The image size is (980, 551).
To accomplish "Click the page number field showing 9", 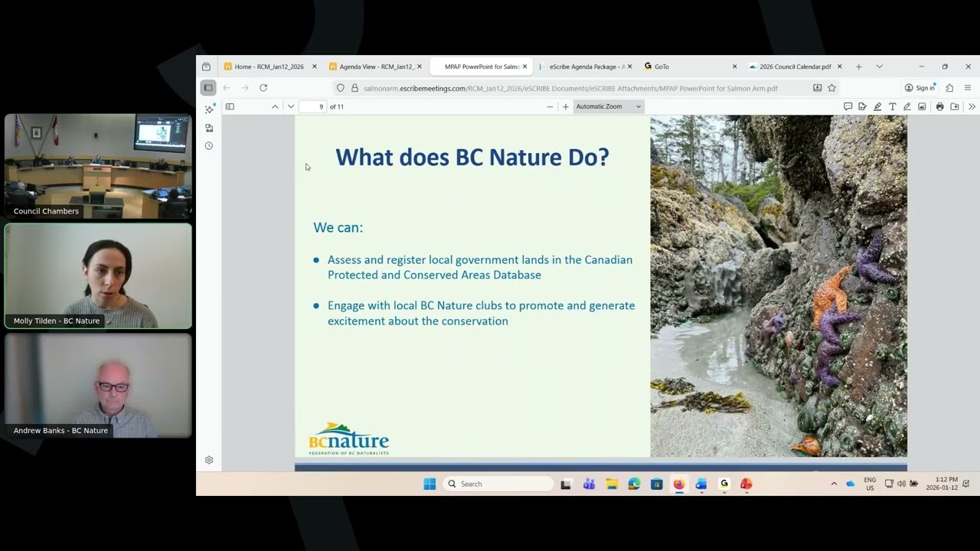I will 312,106.
